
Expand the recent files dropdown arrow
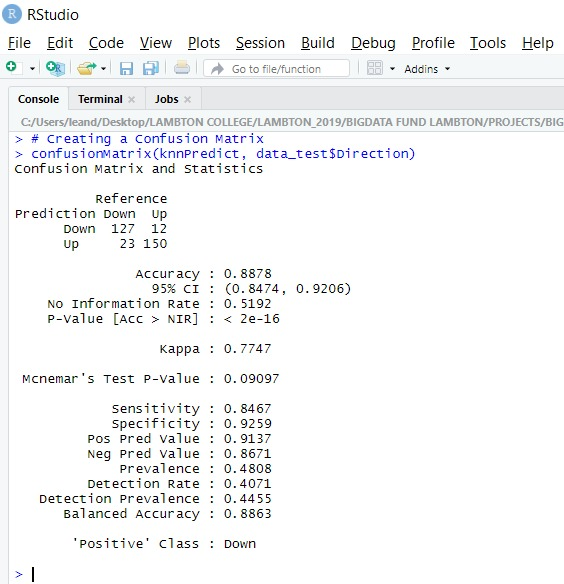coord(104,69)
